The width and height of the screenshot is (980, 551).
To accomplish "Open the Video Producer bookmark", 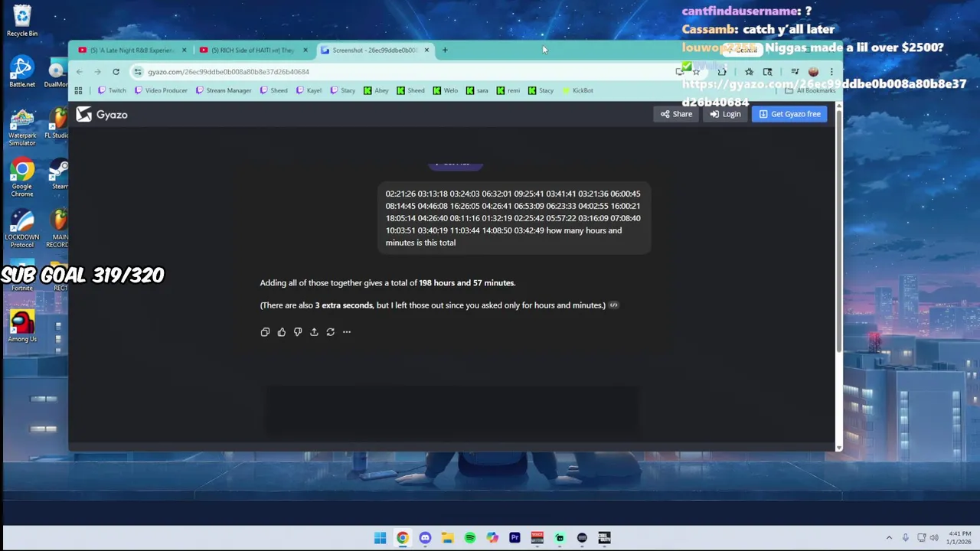I will (x=161, y=90).
